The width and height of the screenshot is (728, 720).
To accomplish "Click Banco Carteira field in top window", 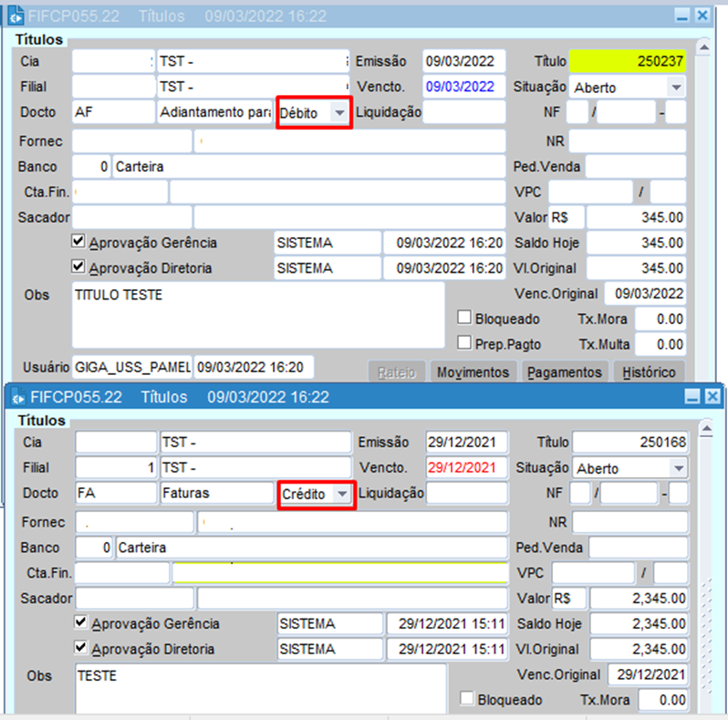I will [308, 167].
